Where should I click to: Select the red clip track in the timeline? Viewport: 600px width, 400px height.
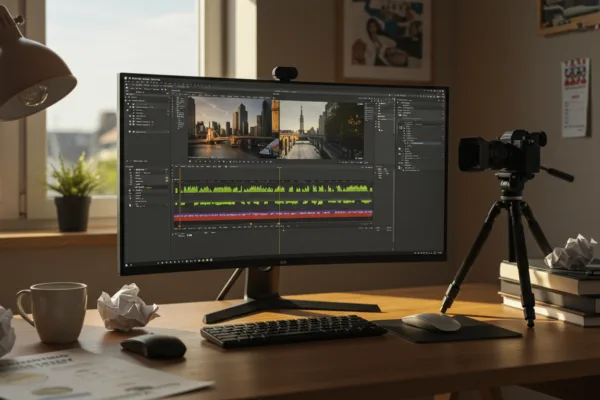273,217
